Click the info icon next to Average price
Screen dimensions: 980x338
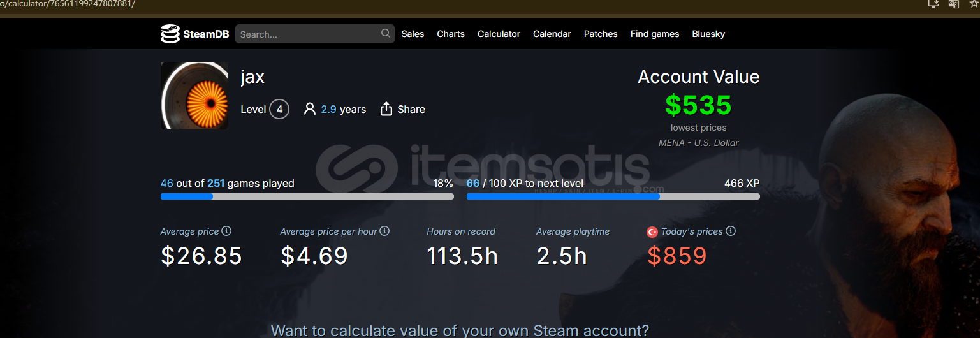coord(226,231)
